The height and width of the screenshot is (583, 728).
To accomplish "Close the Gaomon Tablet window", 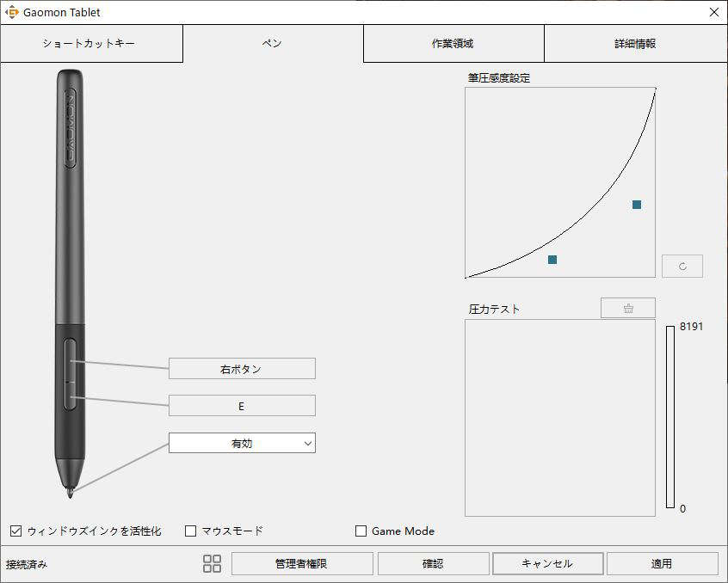I will coord(714,12).
